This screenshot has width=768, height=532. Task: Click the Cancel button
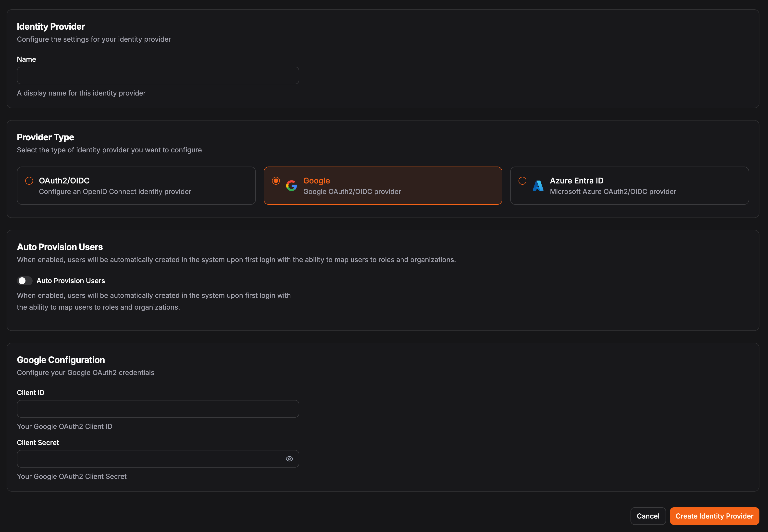[x=648, y=516]
